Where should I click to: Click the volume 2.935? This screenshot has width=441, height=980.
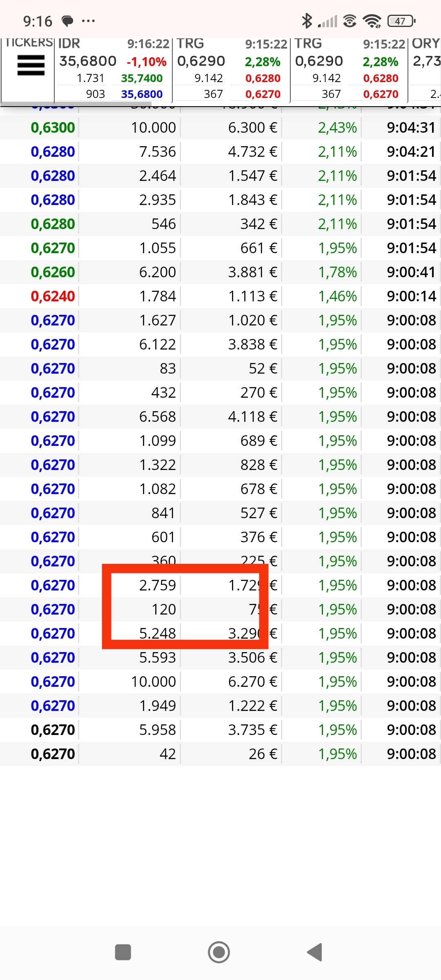pyautogui.click(x=158, y=200)
